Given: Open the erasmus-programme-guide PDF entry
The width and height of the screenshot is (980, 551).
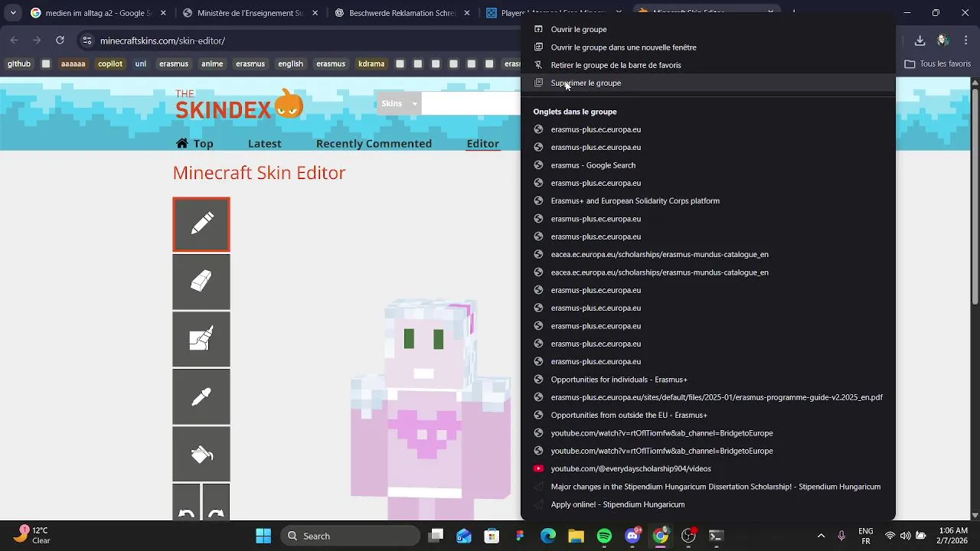Looking at the screenshot, I should coord(708,397).
